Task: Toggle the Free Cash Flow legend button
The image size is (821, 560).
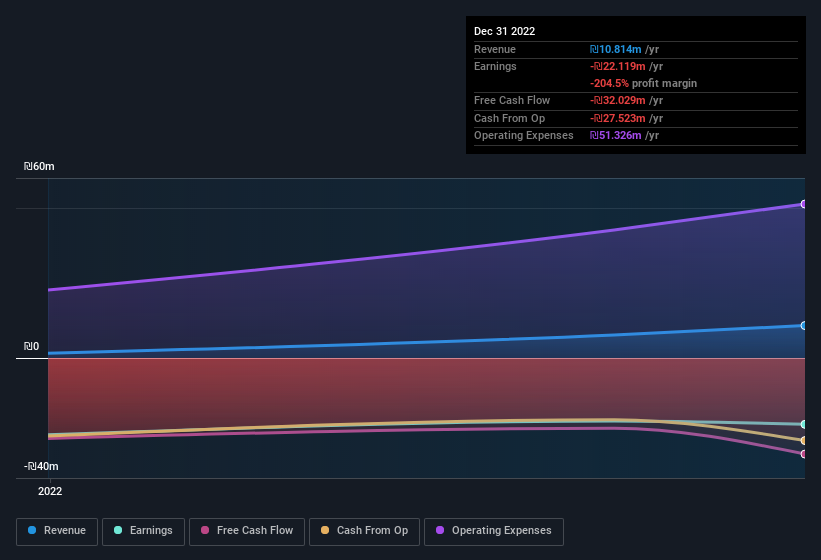Action: 247,532
